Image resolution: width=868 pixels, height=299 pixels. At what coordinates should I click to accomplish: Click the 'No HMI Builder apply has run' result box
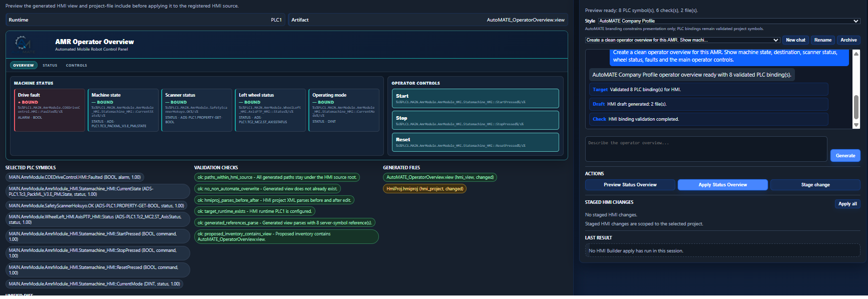(722, 250)
